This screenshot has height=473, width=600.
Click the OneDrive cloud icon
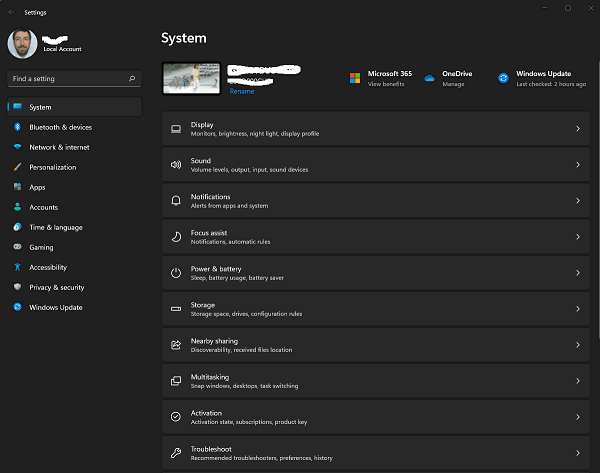429,78
